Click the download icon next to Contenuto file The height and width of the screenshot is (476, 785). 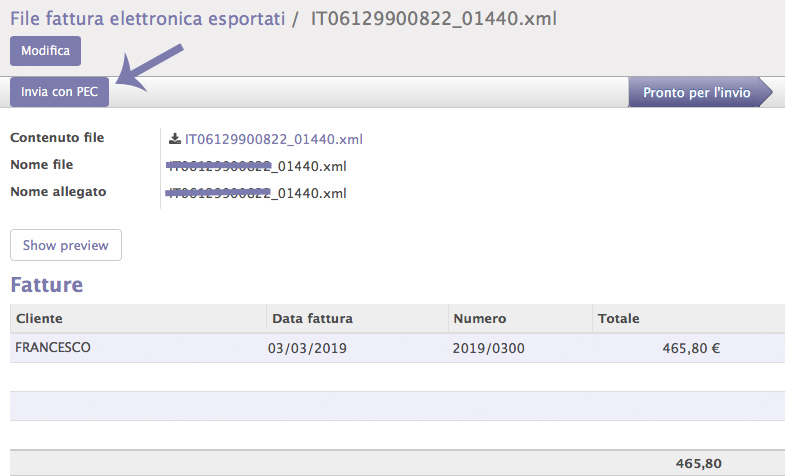click(175, 139)
